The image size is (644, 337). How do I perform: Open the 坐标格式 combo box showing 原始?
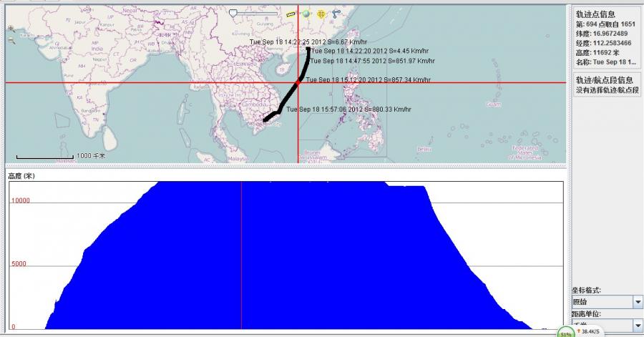607,302
